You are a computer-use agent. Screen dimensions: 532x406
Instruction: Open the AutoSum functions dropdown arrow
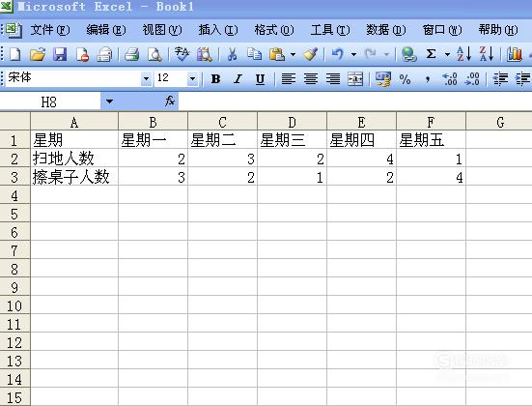pos(447,54)
